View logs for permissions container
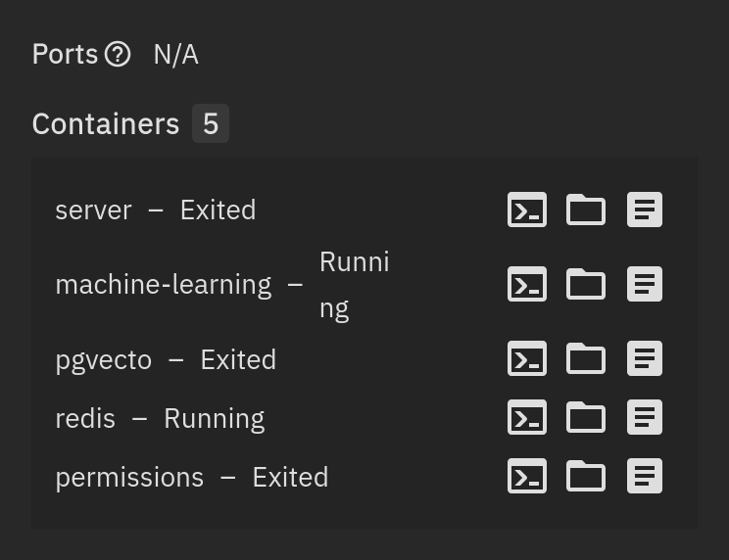729x560 pixels. point(645,477)
